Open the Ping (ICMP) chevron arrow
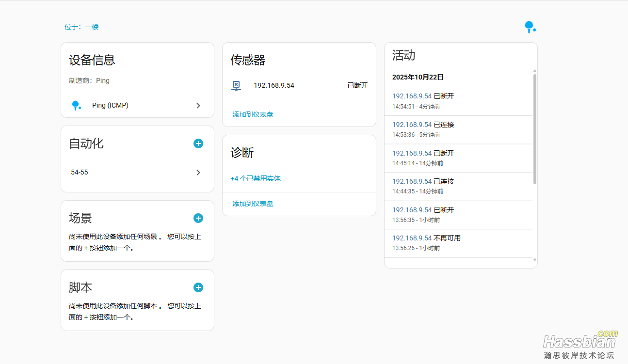Screen dimensions: 628x364 tap(198, 106)
